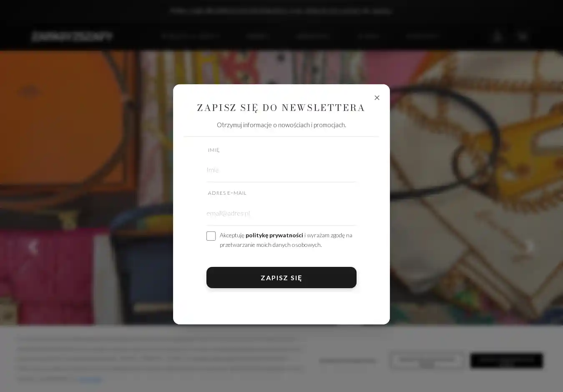This screenshot has width=563, height=392.
Task: Open the shopping cart icon in header
Action: pos(523,36)
